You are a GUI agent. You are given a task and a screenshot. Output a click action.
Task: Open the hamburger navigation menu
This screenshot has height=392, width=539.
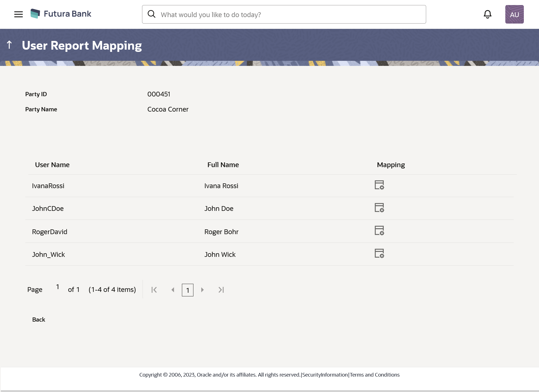pos(19,14)
